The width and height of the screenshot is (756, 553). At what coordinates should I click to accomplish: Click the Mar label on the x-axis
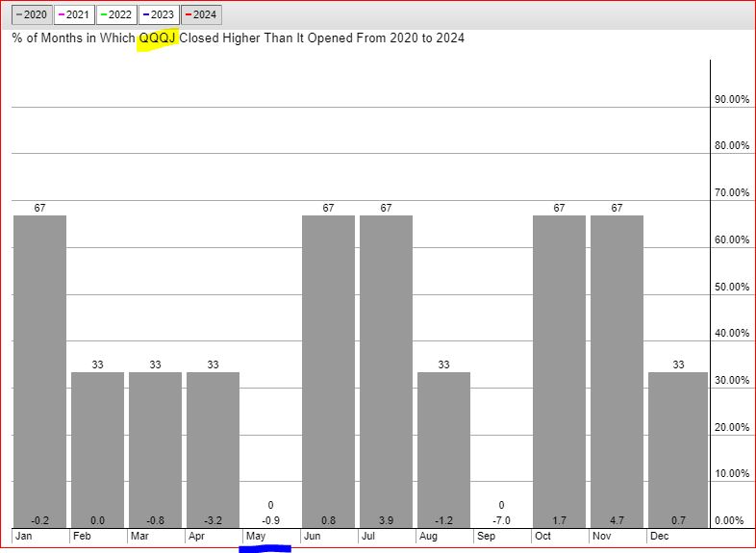(139, 536)
